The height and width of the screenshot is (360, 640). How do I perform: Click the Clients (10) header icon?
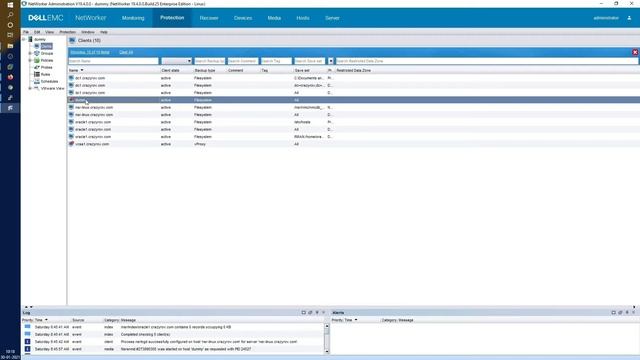point(72,40)
